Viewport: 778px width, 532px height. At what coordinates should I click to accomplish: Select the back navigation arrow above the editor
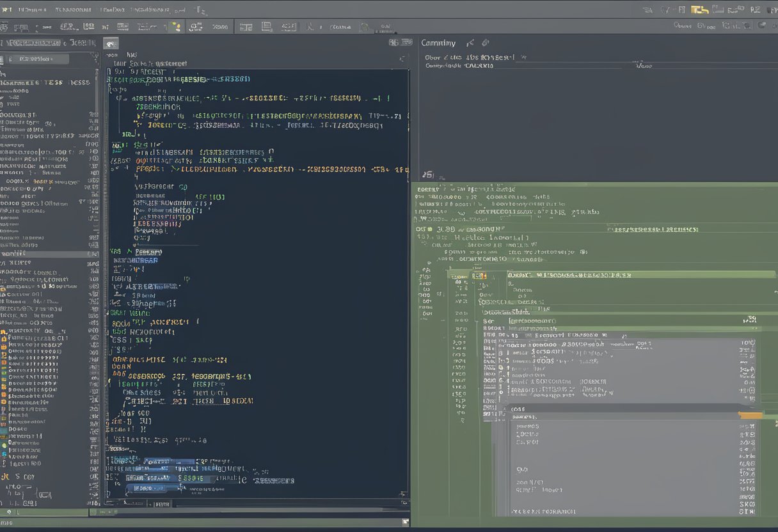coord(110,43)
